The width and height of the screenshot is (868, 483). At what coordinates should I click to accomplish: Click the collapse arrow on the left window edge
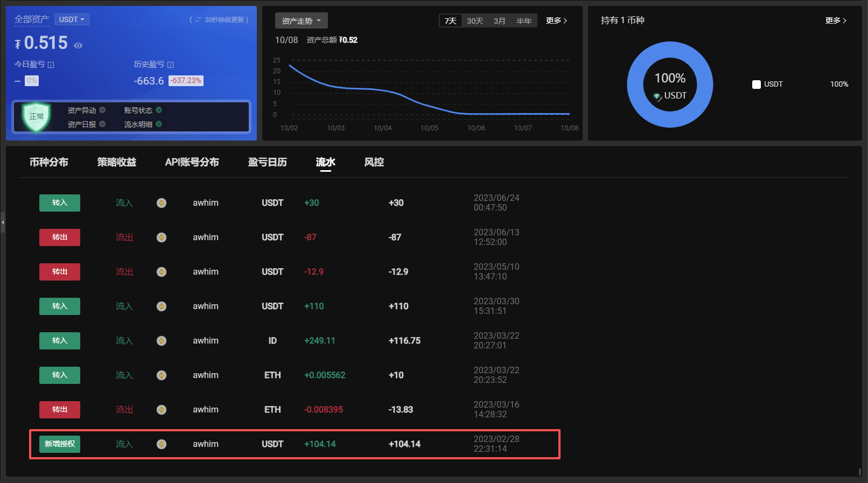click(3, 222)
